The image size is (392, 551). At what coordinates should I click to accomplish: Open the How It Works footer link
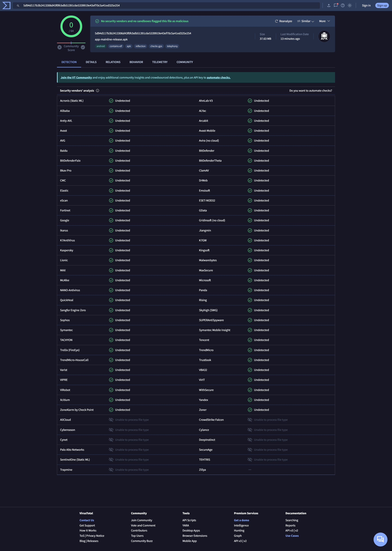(88, 530)
